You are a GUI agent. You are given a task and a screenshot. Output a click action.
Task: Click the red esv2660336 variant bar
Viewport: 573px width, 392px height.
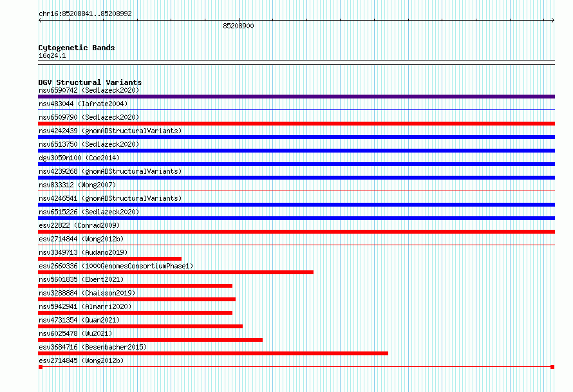coord(176,272)
